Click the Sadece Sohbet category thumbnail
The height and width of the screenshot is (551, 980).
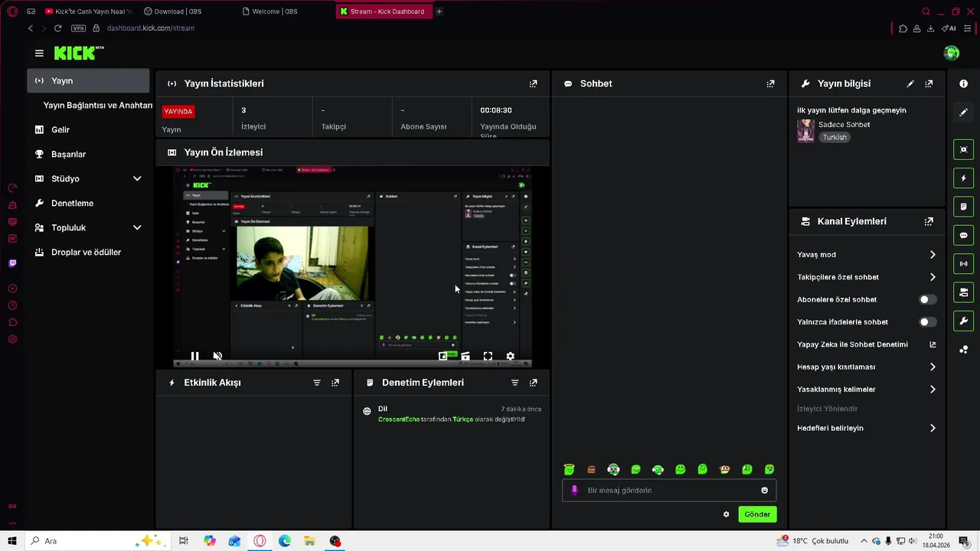coord(805,131)
